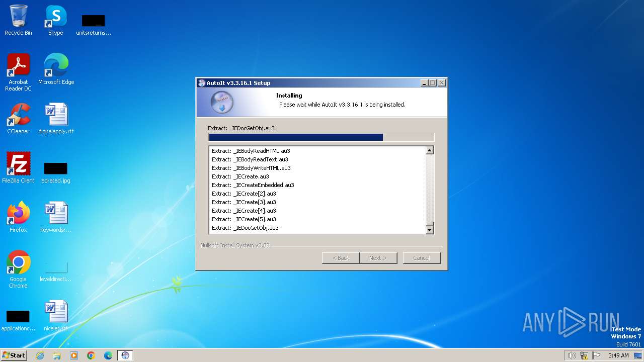Click the Start button
Image resolution: width=644 pixels, height=362 pixels.
point(14,355)
